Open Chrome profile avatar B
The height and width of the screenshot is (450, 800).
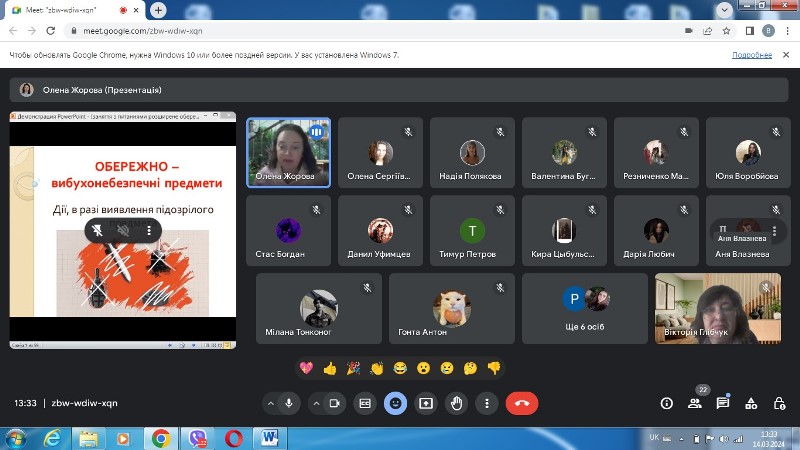[x=768, y=31]
